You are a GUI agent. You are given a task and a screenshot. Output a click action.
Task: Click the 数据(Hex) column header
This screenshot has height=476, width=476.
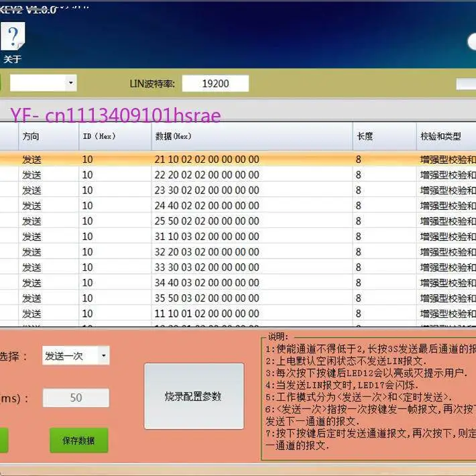pos(252,136)
